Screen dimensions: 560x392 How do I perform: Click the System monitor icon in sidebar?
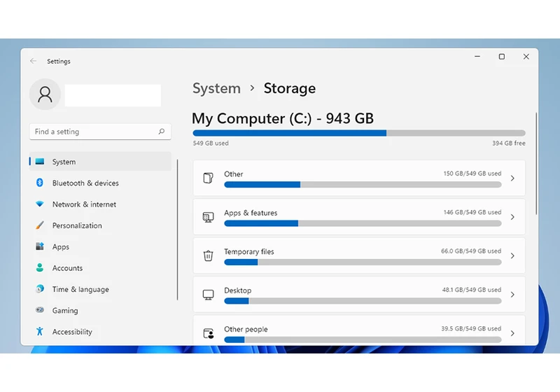40,162
